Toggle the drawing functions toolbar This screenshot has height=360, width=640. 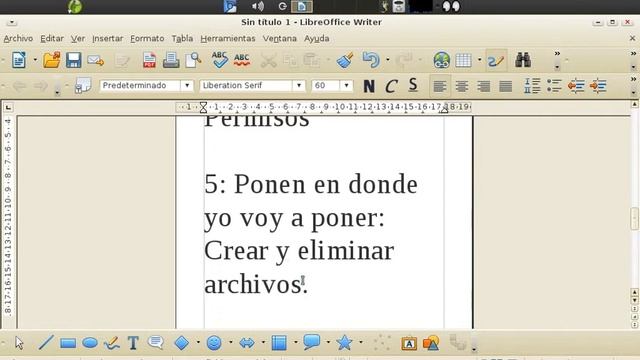(x=496, y=60)
